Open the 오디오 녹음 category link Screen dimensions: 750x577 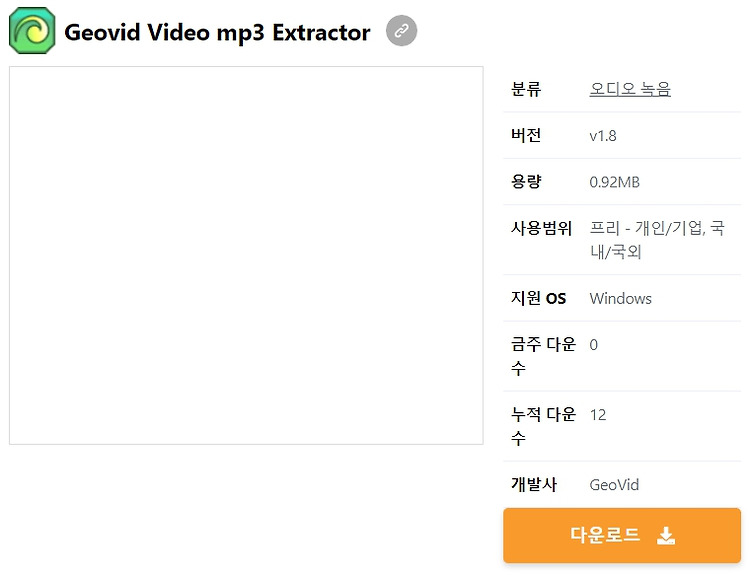coord(630,89)
